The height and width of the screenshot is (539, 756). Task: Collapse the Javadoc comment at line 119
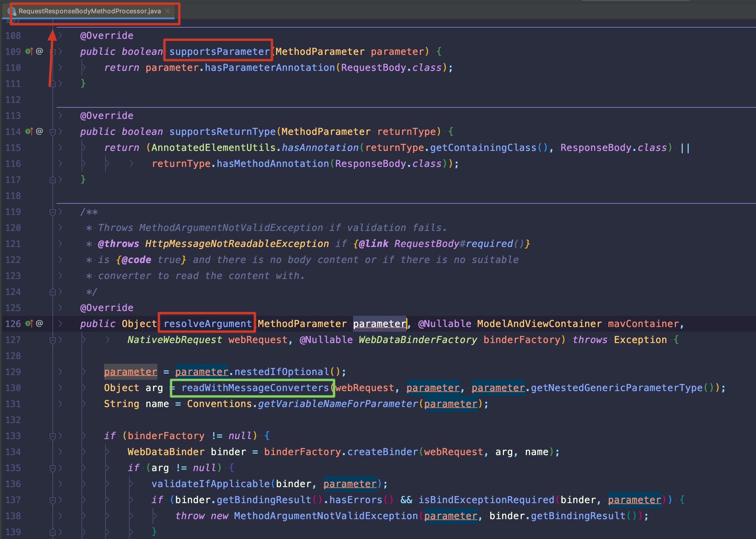[x=52, y=212]
